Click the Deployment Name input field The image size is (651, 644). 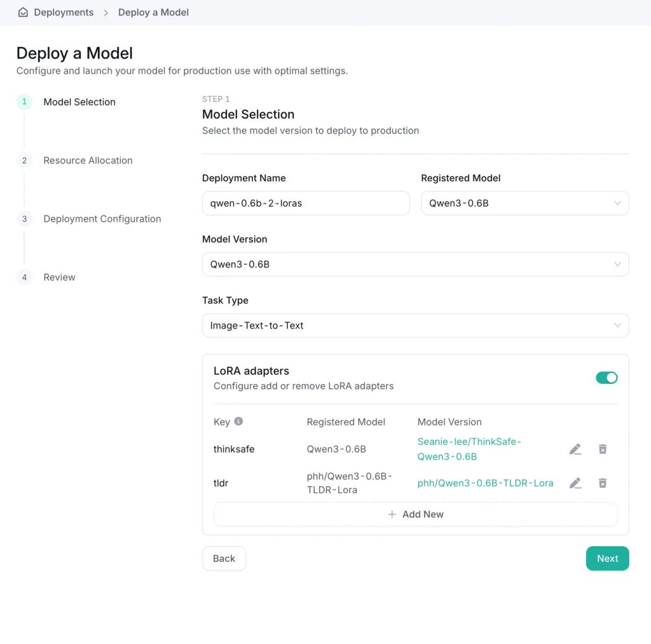click(x=306, y=203)
